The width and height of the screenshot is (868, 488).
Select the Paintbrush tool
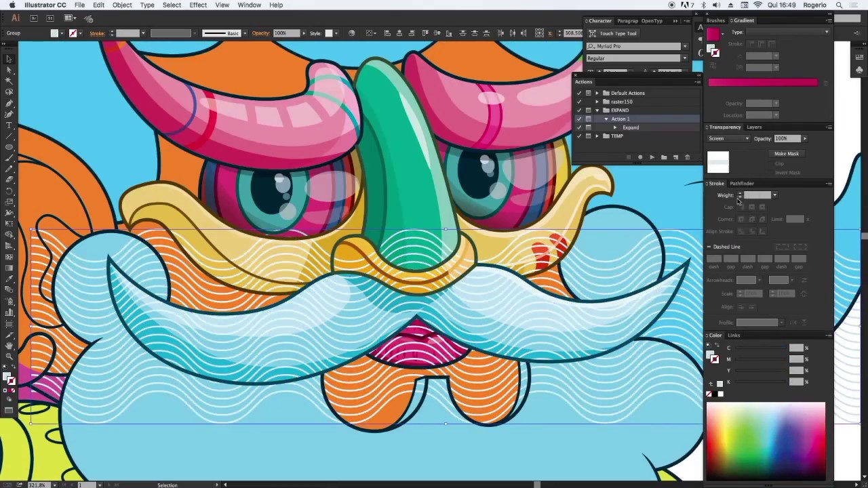(x=9, y=158)
